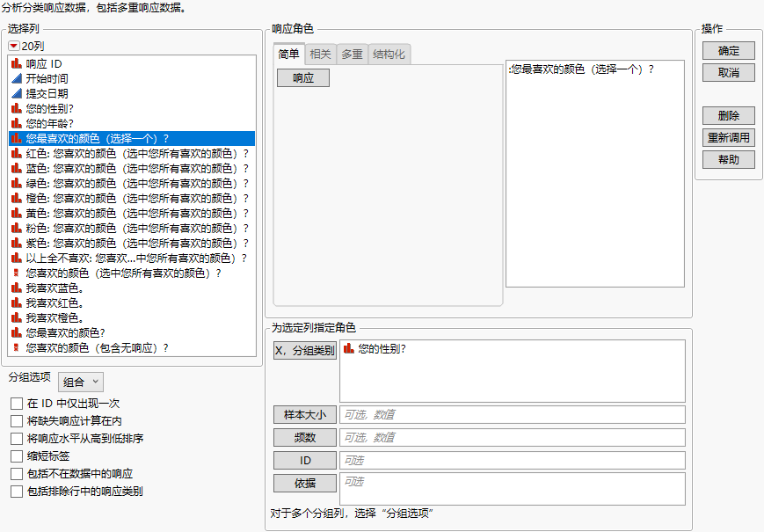Viewport: 764px width, 532px height.
Task: Check 将缺失响应计算在内 option
Action: click(x=15, y=420)
